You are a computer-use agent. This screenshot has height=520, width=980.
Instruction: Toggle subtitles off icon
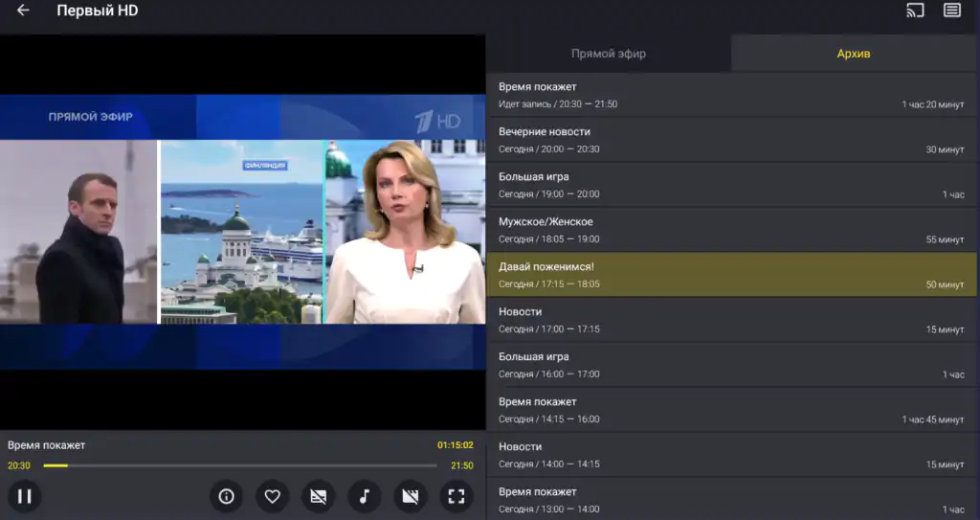[318, 496]
